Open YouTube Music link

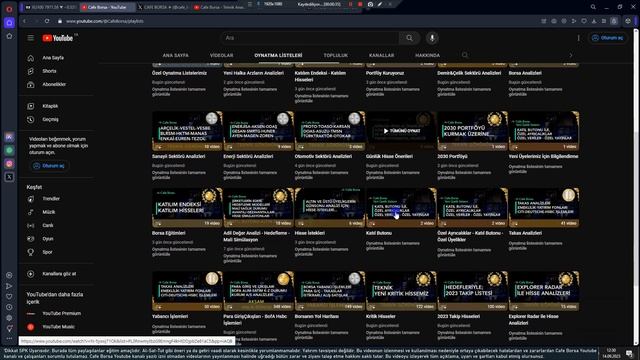tap(57, 327)
